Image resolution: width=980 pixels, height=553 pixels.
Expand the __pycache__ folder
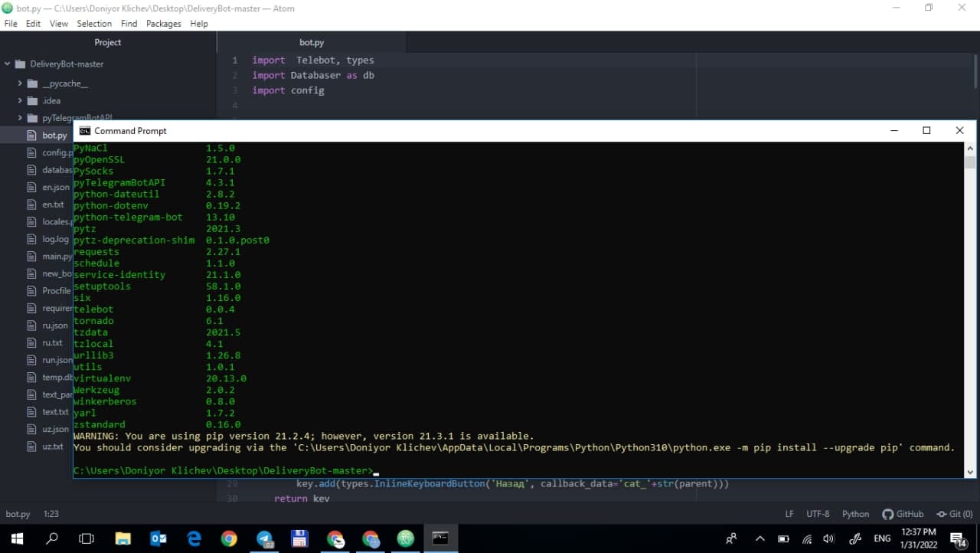(20, 83)
